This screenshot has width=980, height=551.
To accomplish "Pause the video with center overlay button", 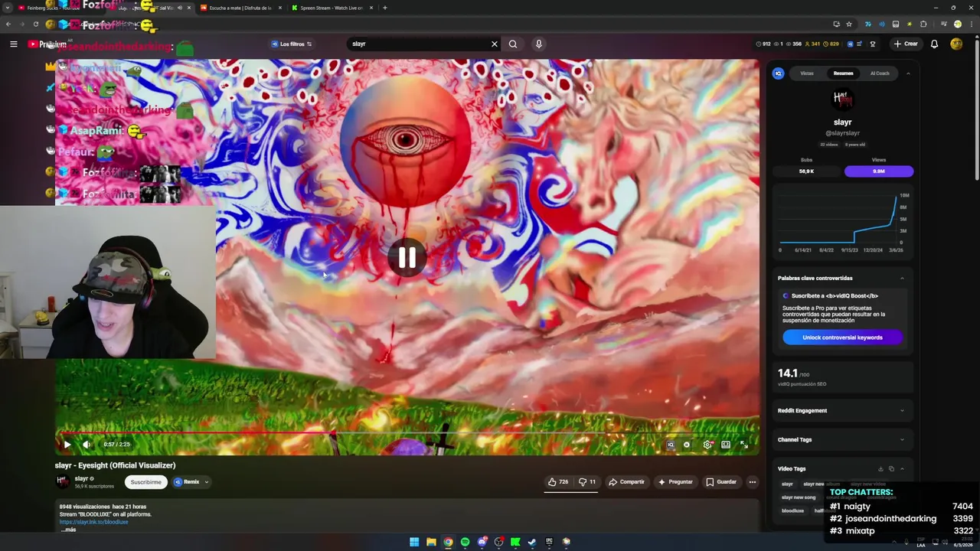I will [x=407, y=258].
